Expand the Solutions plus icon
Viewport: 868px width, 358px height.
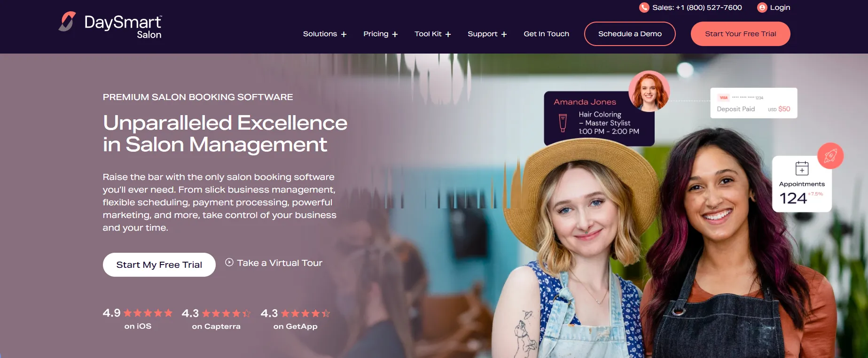click(x=344, y=34)
